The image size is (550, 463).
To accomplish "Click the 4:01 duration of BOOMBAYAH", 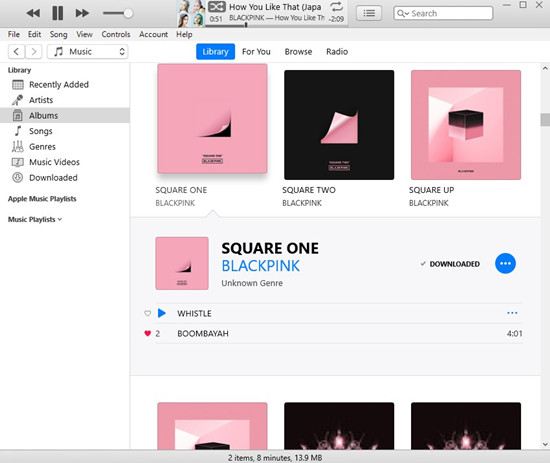I will (x=514, y=334).
